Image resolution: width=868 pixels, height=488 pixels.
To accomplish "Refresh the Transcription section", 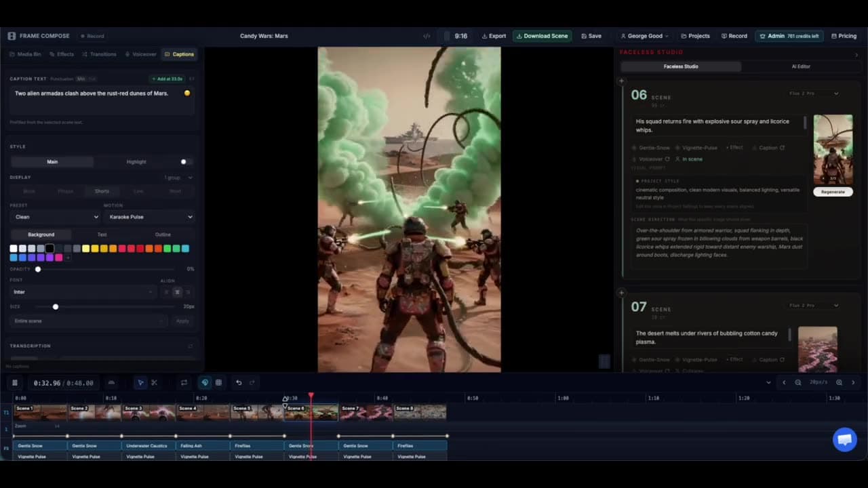I will pyautogui.click(x=190, y=346).
